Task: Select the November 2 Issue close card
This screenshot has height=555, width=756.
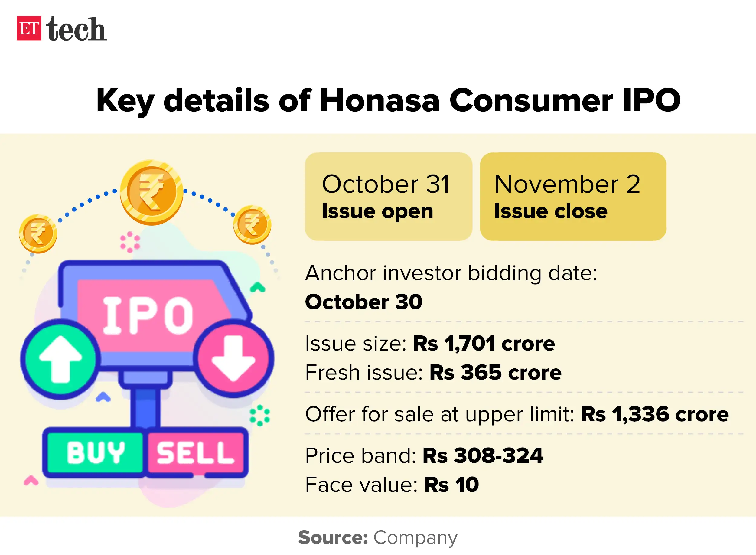Action: click(x=573, y=197)
